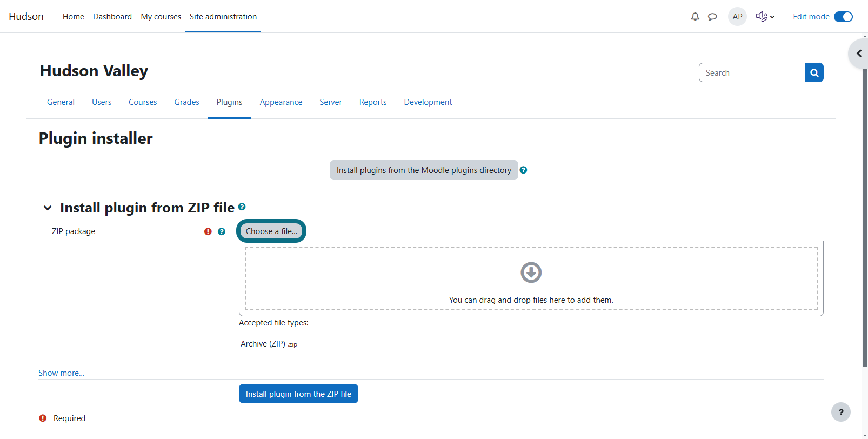Screen dimensions: 868x439
Task: Open the notifications bell icon
Action: tap(695, 17)
